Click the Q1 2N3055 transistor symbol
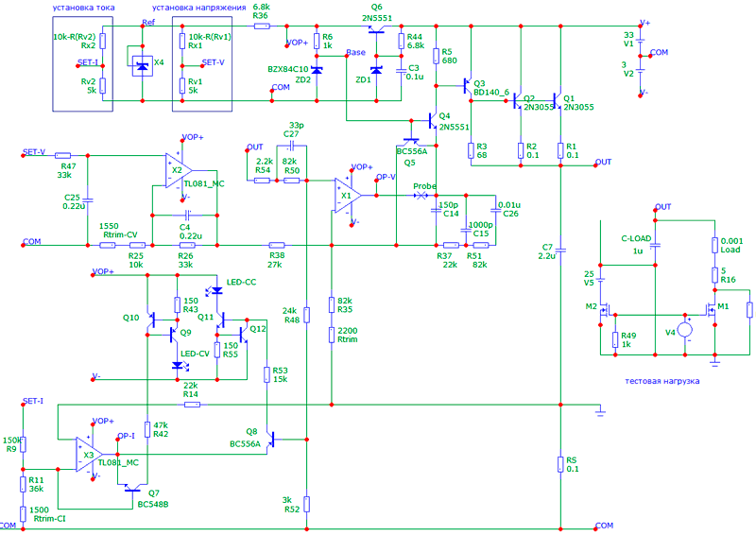 (x=558, y=101)
